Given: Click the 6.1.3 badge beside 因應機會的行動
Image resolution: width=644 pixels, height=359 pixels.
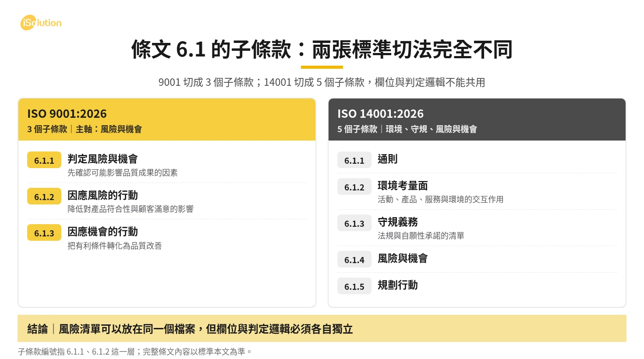Looking at the screenshot, I should coord(44,233).
